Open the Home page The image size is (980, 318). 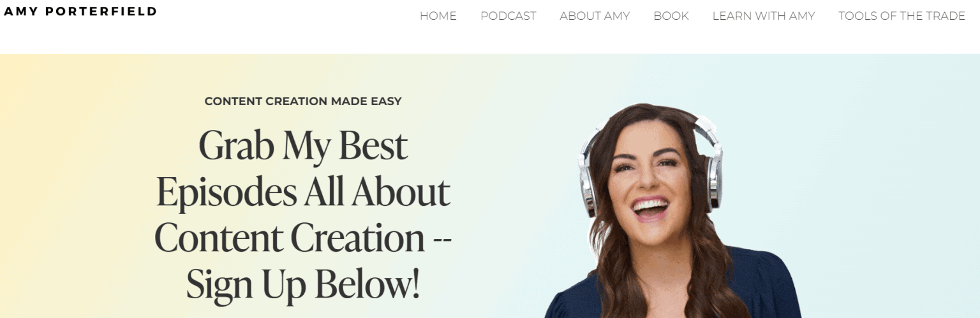click(438, 16)
